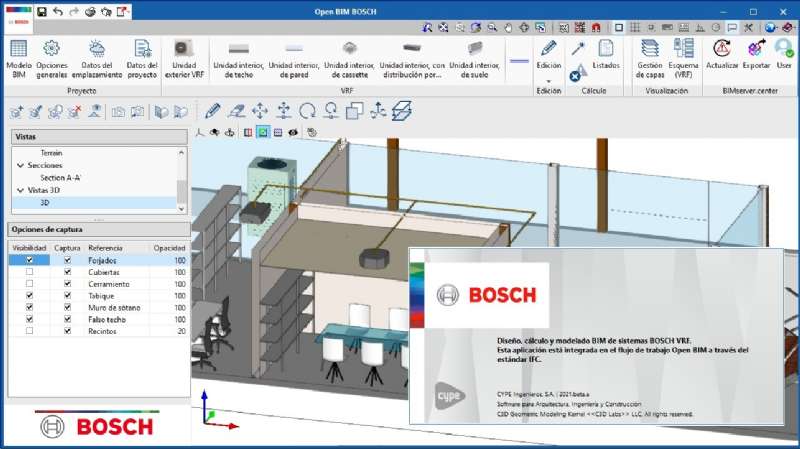Screen dimensions: 800x449
Task: Uncheck Visibilidad for Forjados
Action: click(29, 260)
